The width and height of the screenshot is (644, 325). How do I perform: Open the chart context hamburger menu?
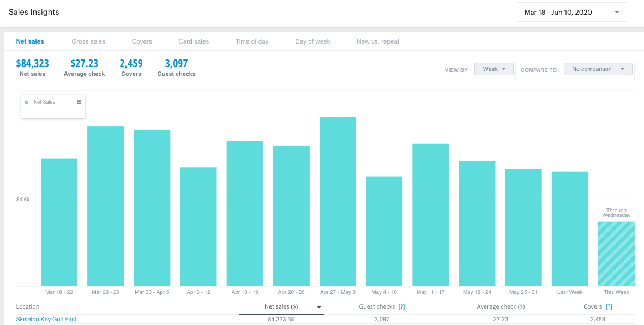point(79,101)
